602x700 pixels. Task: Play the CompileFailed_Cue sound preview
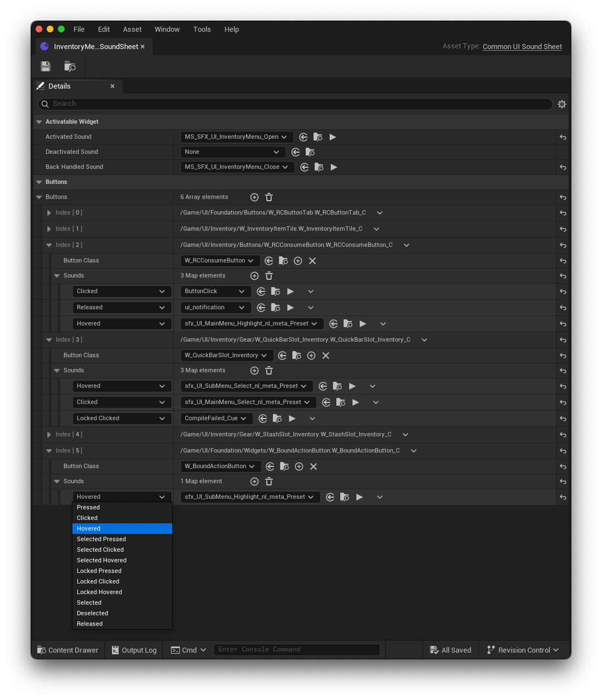click(292, 419)
